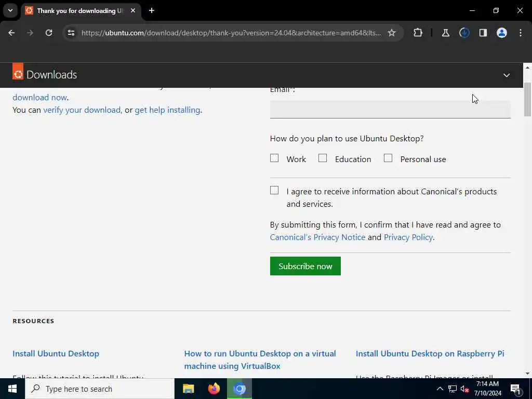Click the Downloads header title
Screen dimensions: 532x399
(x=51, y=75)
